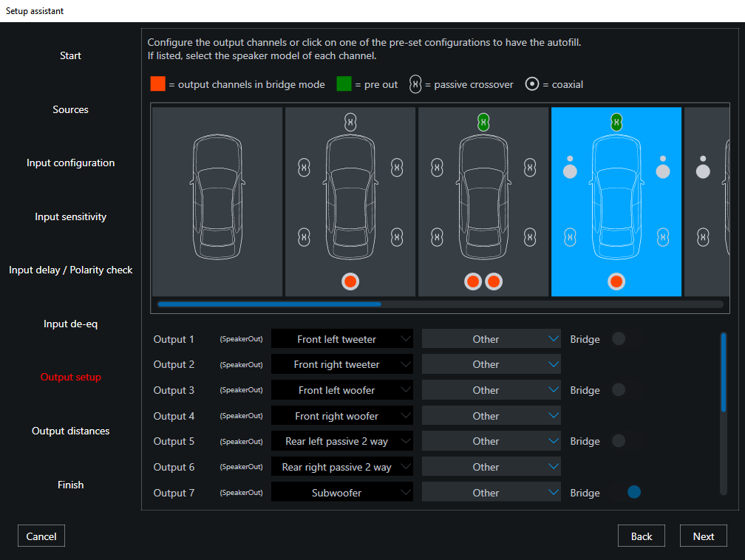The image size is (745, 560).
Task: Click the green pre-out icon in the highlighted preset
Action: coord(616,122)
